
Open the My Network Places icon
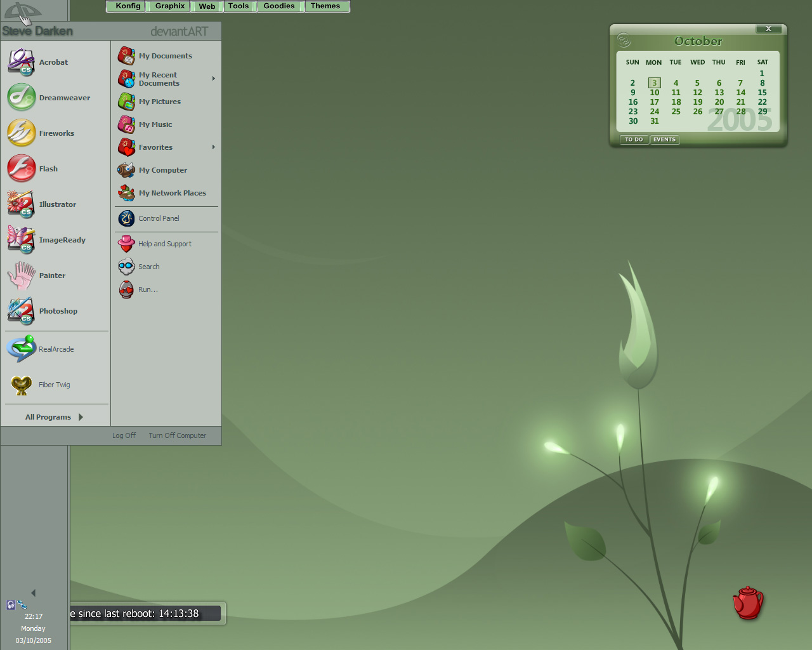(126, 193)
